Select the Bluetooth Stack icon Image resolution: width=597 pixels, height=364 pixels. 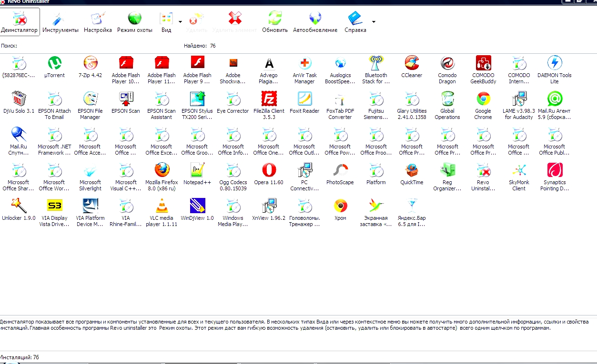376,63
